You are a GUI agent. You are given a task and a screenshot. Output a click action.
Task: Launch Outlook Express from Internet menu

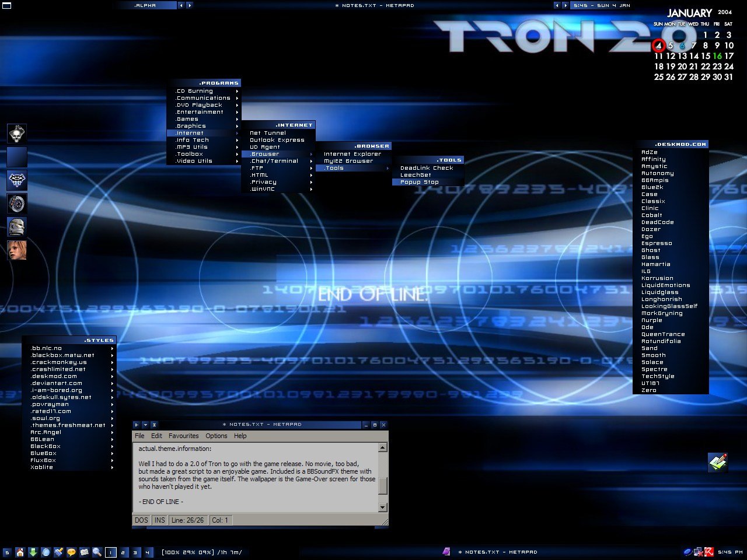click(278, 140)
